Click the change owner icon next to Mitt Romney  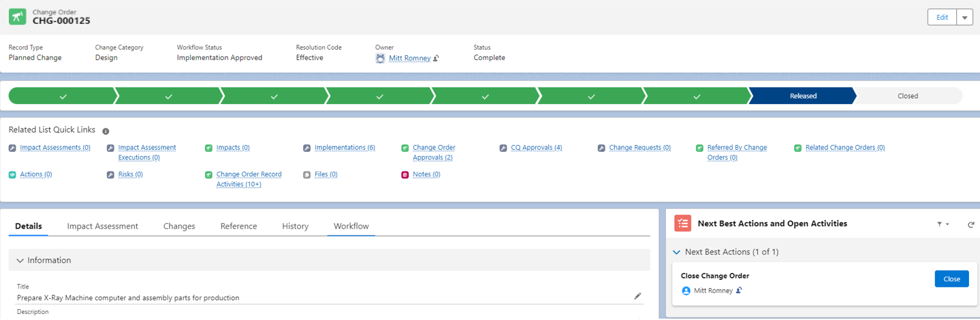437,59
